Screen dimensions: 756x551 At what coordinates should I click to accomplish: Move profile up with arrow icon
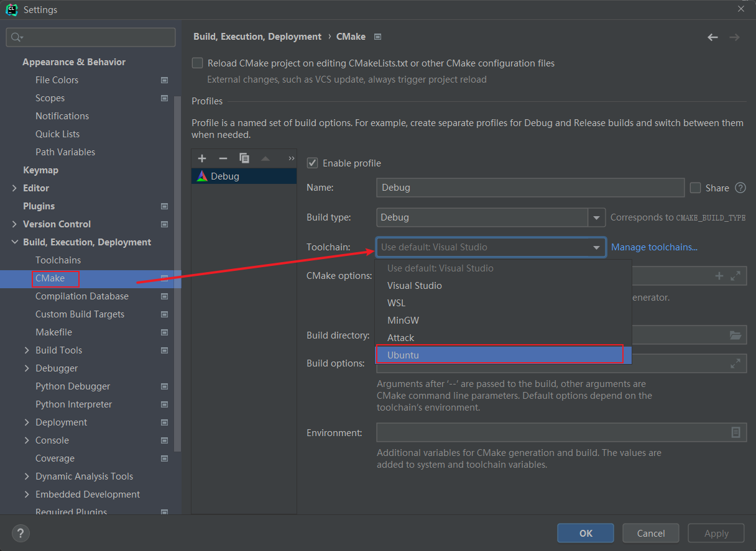(265, 158)
